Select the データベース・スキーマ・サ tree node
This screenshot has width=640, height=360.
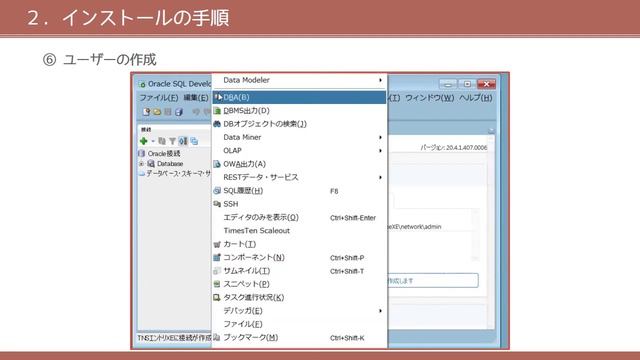pos(178,173)
